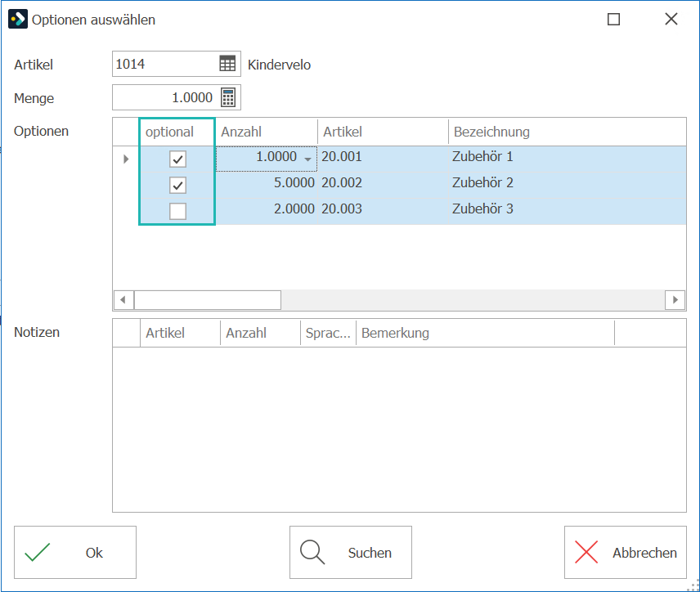Open the article lookup grid icon
The height and width of the screenshot is (592, 700).
pyautogui.click(x=227, y=64)
